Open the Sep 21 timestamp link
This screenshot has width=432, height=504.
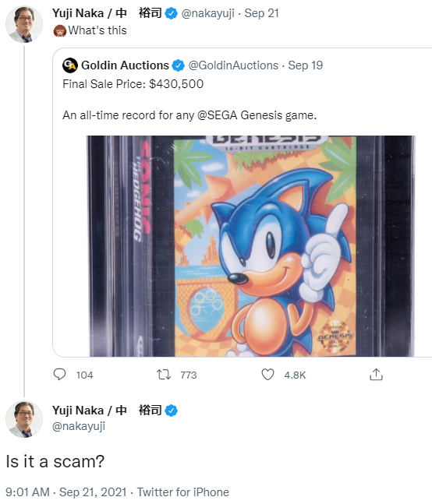pyautogui.click(x=261, y=13)
